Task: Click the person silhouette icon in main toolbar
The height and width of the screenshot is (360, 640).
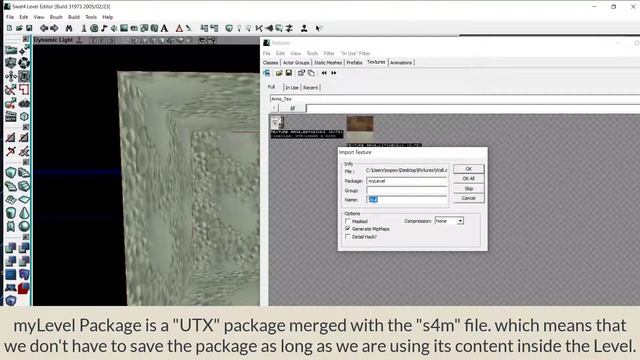Action: click(x=304, y=28)
